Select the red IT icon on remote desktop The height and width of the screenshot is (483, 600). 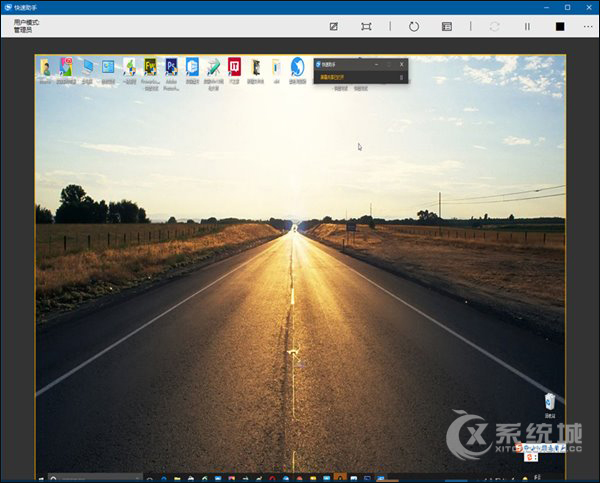pos(234,67)
